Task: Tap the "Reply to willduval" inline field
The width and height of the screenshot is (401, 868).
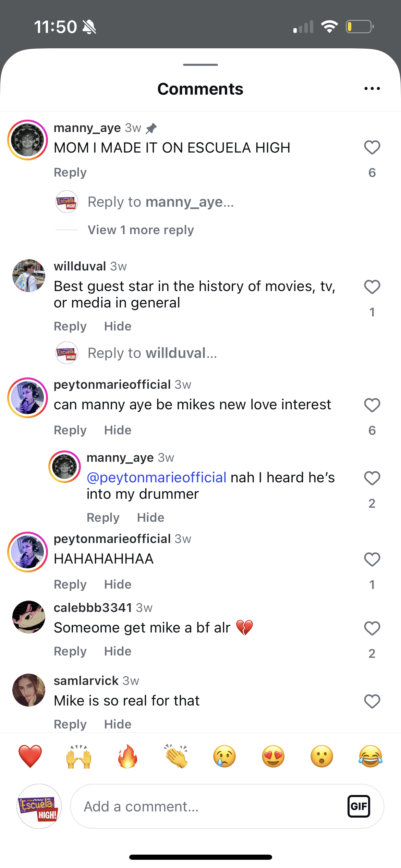Action: 151,353
